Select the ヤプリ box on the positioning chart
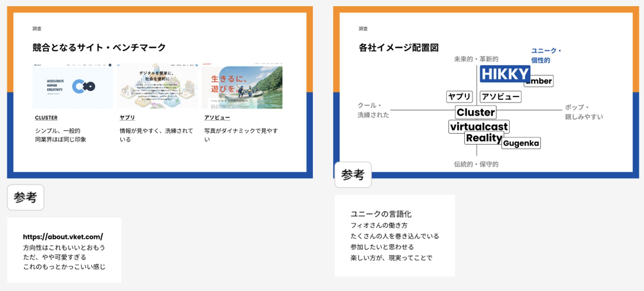The height and width of the screenshot is (291, 644). (x=459, y=97)
